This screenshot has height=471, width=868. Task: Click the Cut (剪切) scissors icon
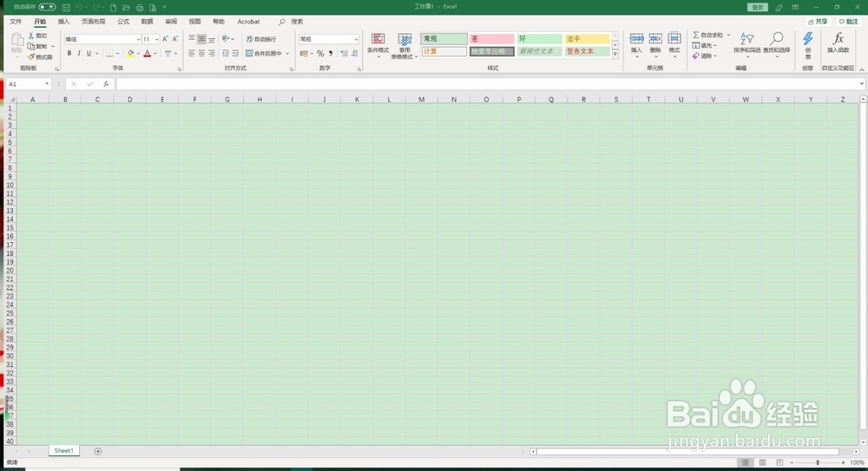pyautogui.click(x=31, y=36)
